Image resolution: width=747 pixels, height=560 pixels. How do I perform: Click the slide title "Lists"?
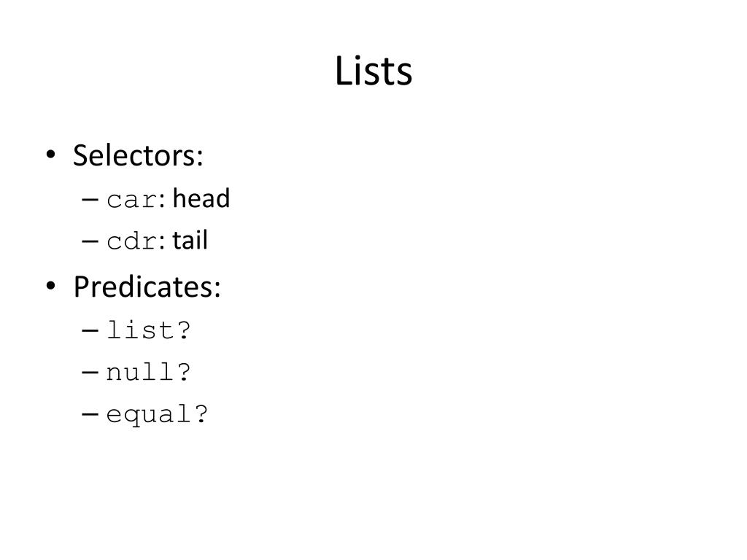(x=373, y=71)
